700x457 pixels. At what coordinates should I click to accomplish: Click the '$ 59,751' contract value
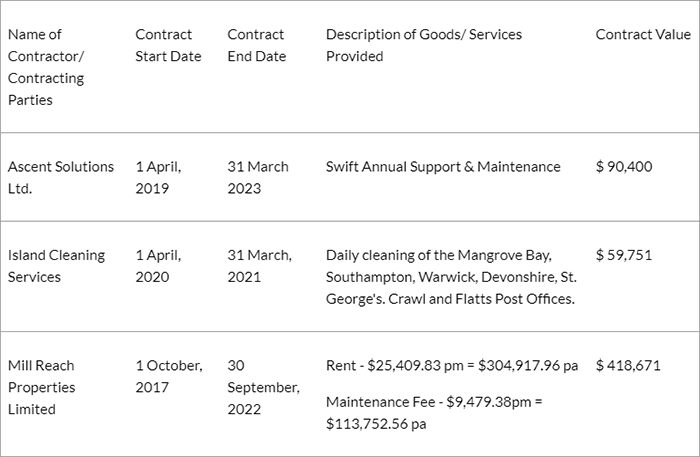(624, 254)
